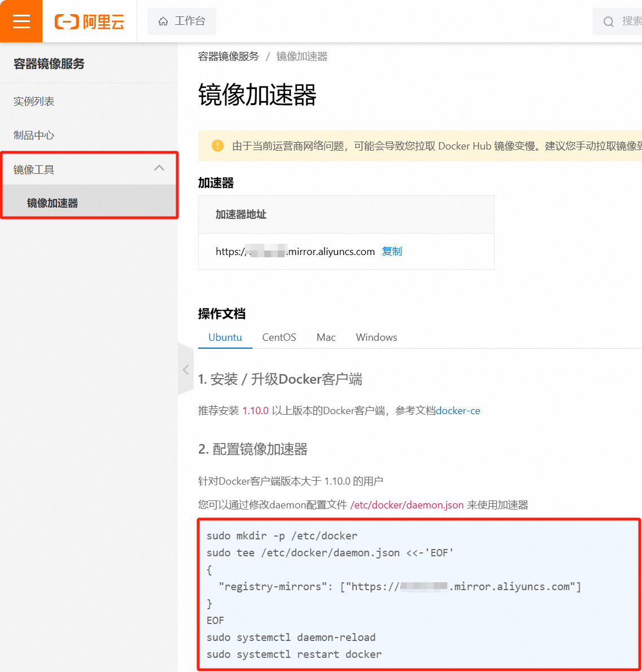
Task: Click 'sudo systemctl restart docker' line
Action: click(x=294, y=655)
